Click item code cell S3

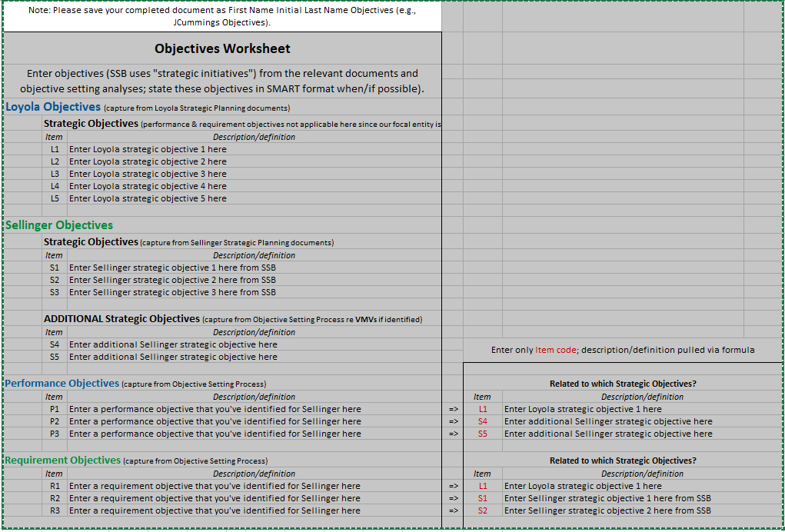(55, 292)
